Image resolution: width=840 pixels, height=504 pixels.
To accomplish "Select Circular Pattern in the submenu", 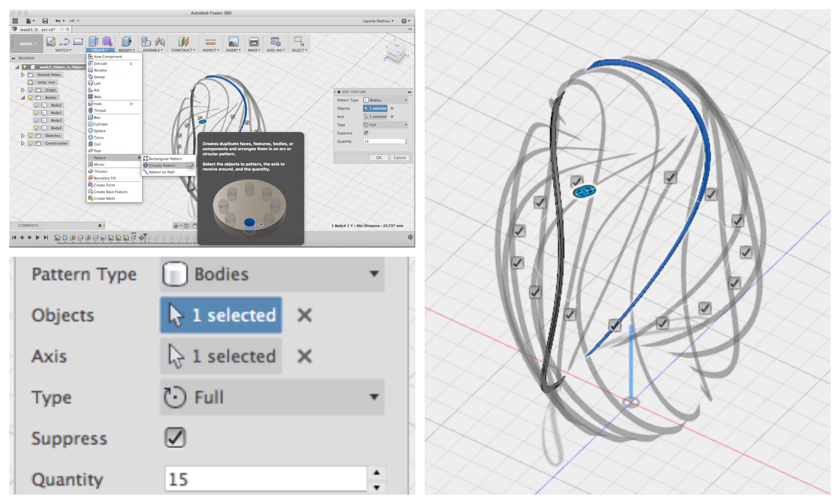I will [x=168, y=165].
